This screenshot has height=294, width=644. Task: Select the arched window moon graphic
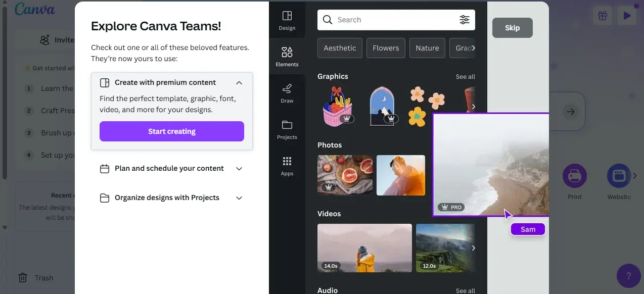(x=382, y=106)
